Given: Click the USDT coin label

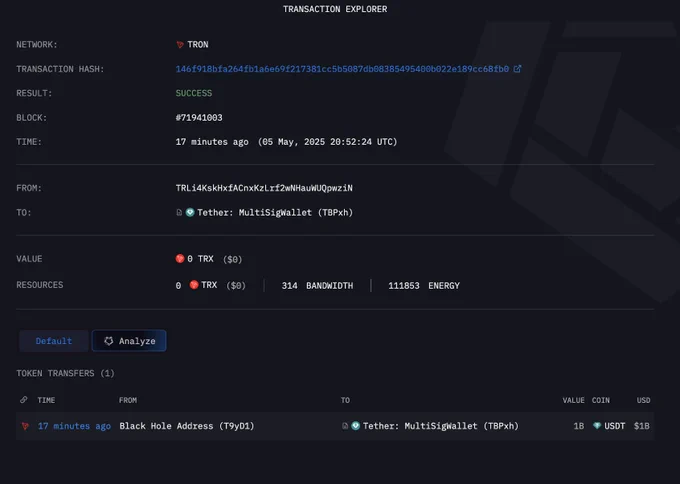Looking at the screenshot, I should click(615, 426).
